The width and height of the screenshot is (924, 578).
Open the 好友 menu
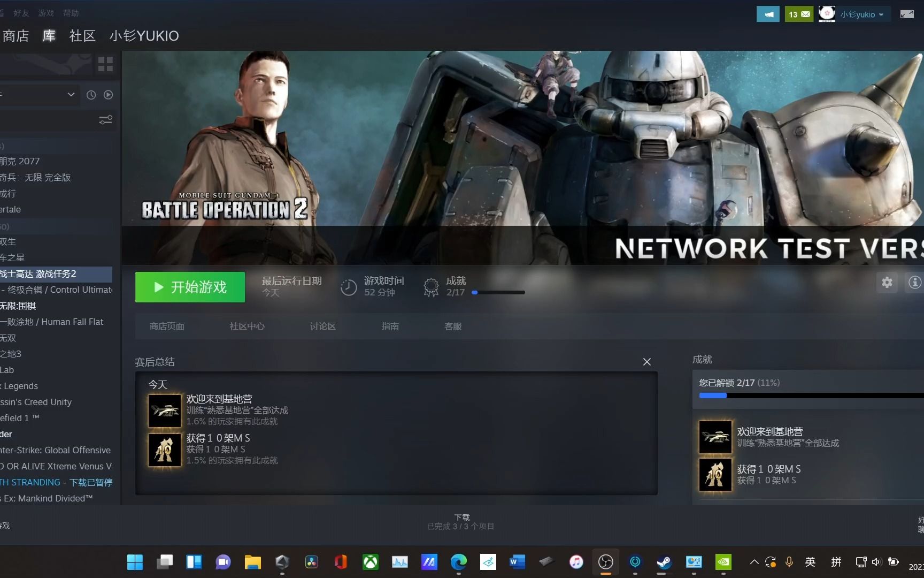click(21, 13)
